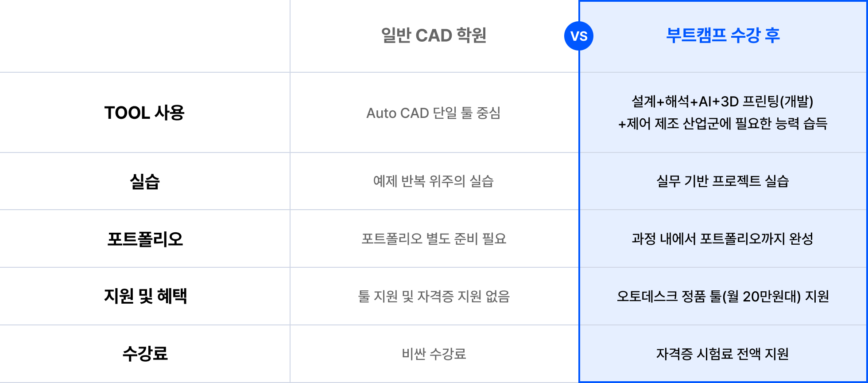868x383 pixels.
Task: Click black cell beside '예제 반복 위주의 실습'
Action: (144, 181)
